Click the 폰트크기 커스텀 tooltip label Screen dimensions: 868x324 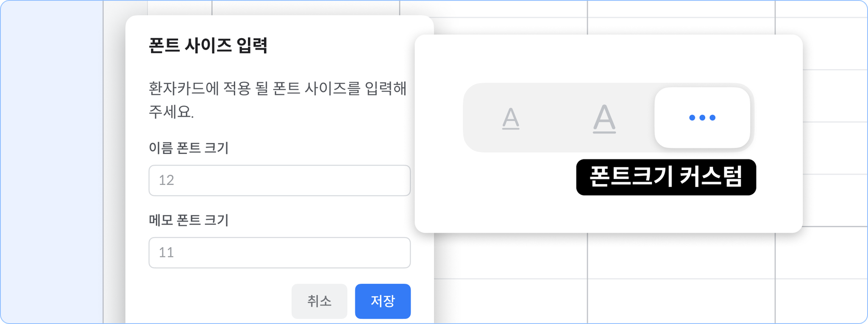[666, 177]
